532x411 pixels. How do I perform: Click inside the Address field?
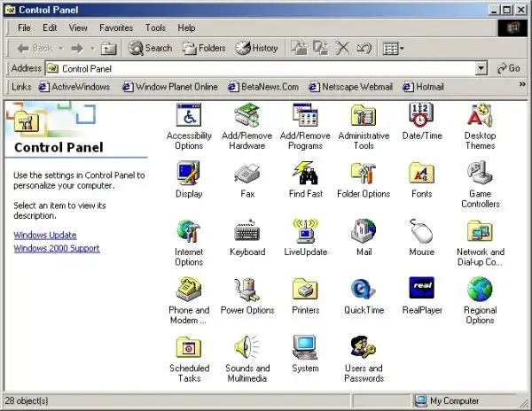pos(266,68)
